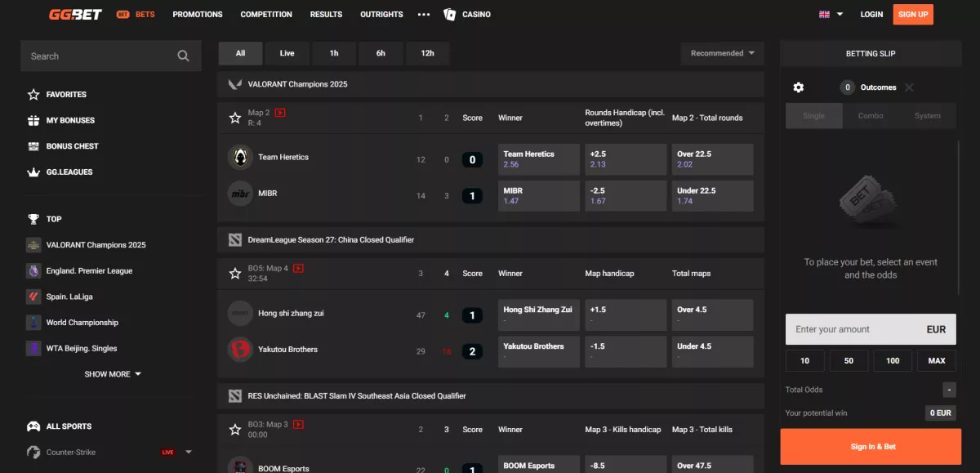Image resolution: width=980 pixels, height=473 pixels.
Task: Click the Login link
Action: click(871, 15)
